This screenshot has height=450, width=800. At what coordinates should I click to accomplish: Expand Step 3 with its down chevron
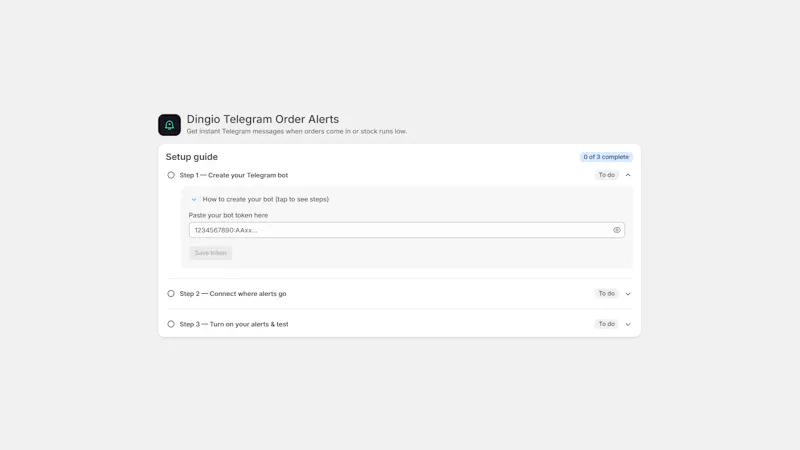(628, 324)
